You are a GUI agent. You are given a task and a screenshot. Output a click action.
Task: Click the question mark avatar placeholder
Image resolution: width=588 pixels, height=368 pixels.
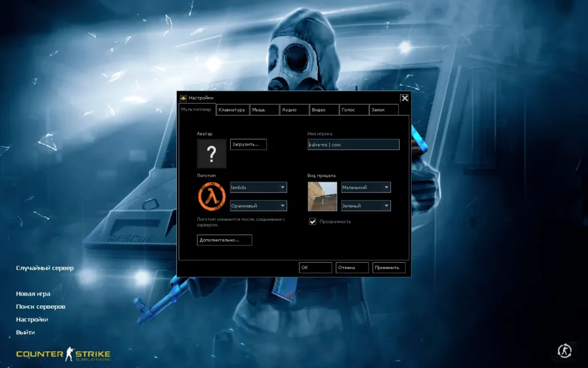click(211, 154)
